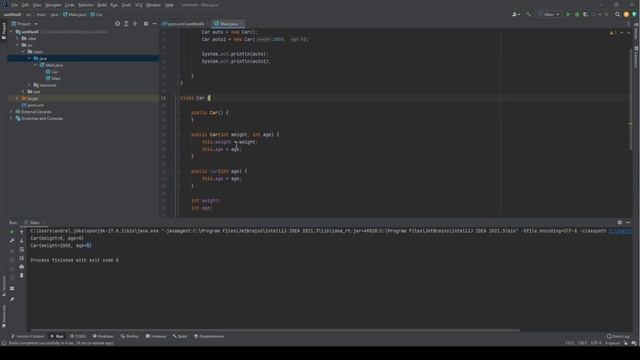Open the File menu
Viewport: 640px width, 360px height.
click(15, 5)
